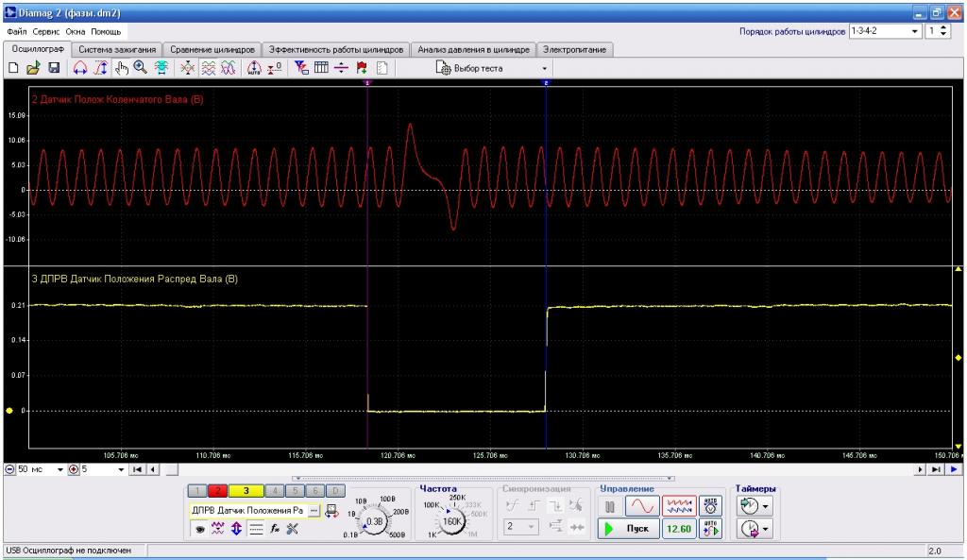The width and height of the screenshot is (967, 560).
Task: Expand cylinder firing order 1-3-4-2 dropdown
Action: [914, 31]
